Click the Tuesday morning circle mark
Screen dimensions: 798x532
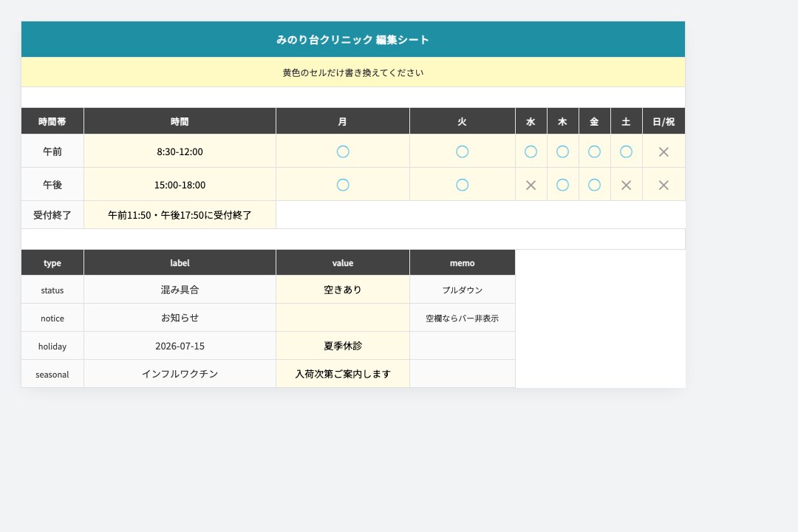[x=462, y=151]
